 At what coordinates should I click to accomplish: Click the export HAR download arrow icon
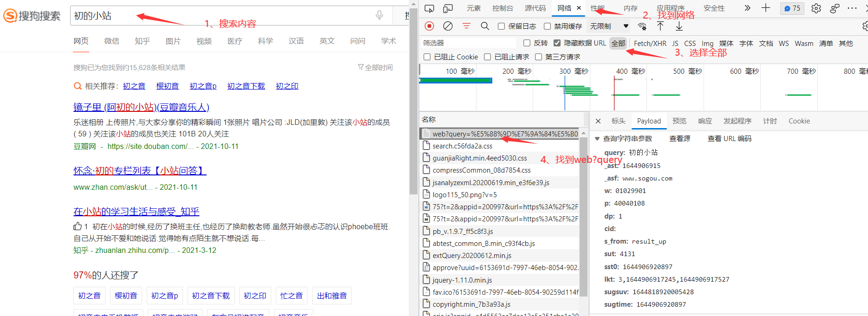click(679, 26)
